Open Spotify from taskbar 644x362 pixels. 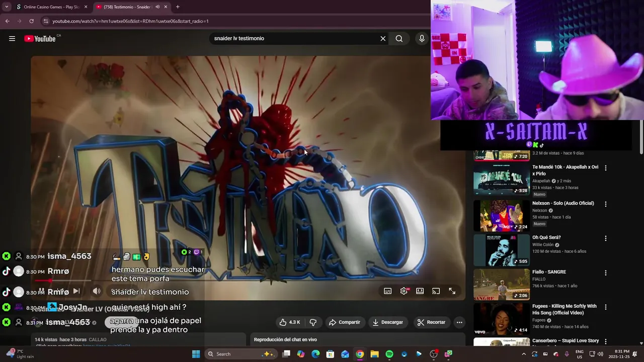(389, 354)
